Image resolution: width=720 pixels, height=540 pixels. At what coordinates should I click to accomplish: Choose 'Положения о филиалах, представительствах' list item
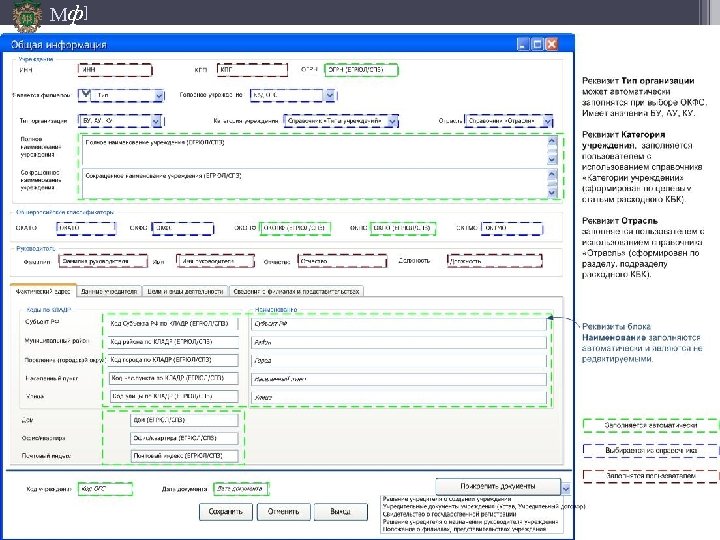[464, 529]
